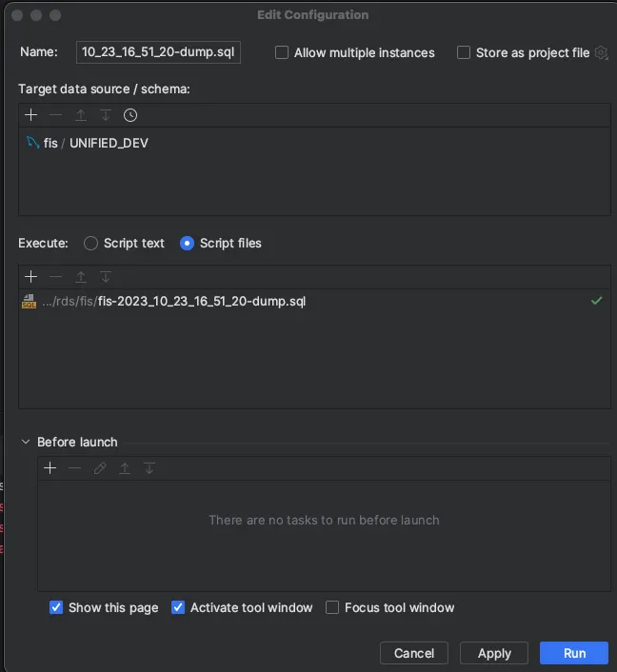This screenshot has width=617, height=672.
Task: Collapse the Before launch section
Action: pyautogui.click(x=26, y=442)
